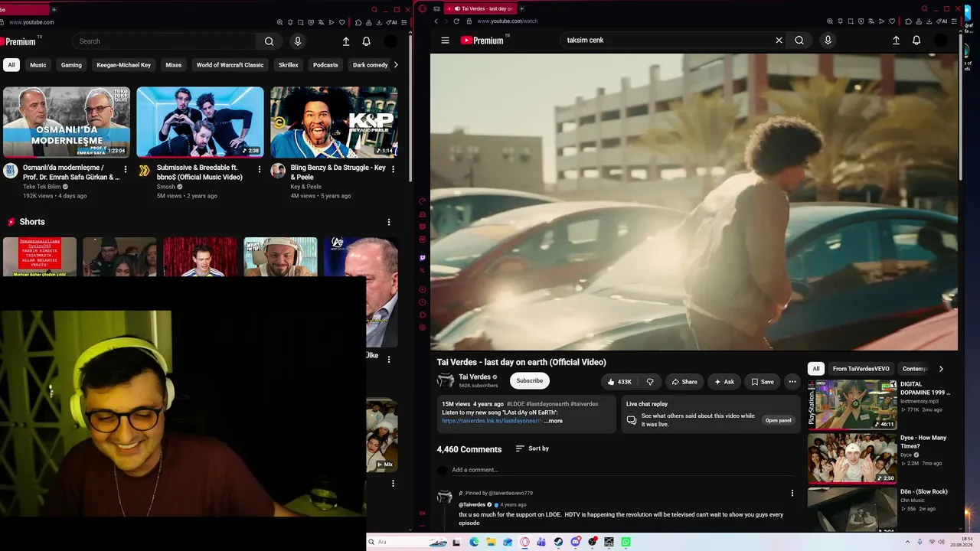980x551 pixels.
Task: Clear the 'taksim cenk' search text
Action: pos(779,41)
